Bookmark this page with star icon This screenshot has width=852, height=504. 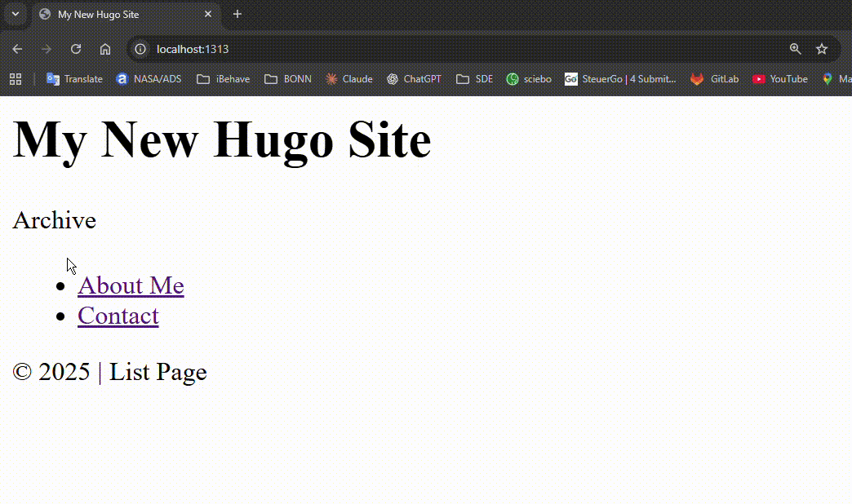click(822, 49)
